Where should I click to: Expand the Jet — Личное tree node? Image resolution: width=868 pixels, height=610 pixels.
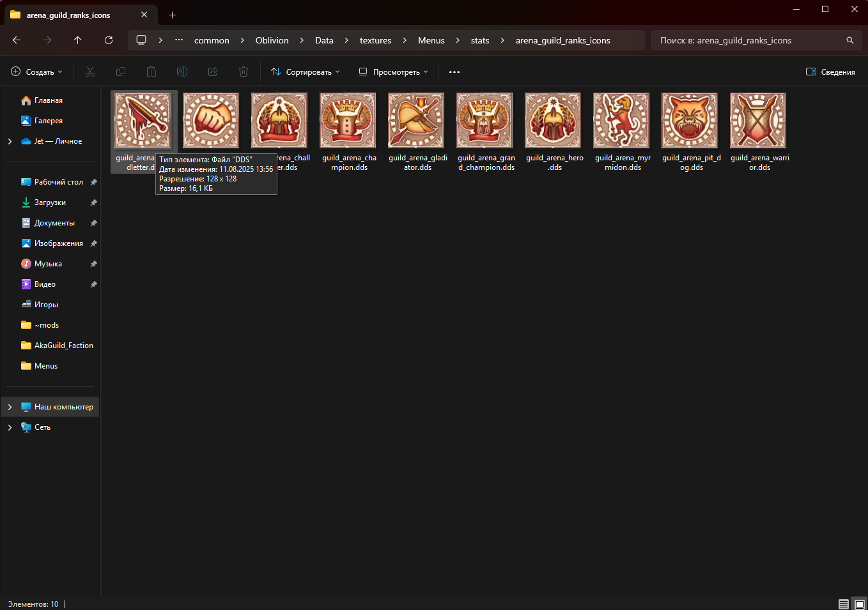(x=10, y=141)
